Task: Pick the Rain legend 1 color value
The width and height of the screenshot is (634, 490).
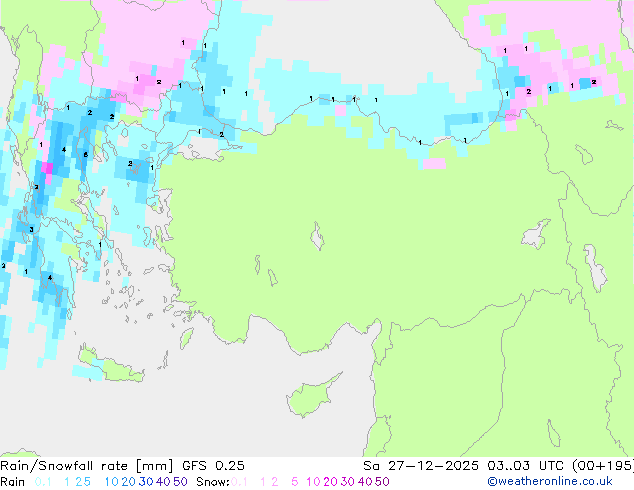Action: [67, 482]
